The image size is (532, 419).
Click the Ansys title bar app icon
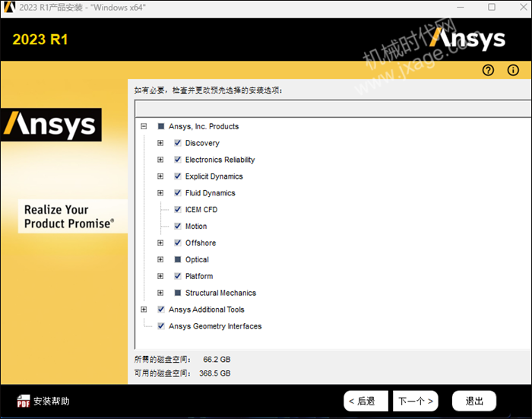[x=9, y=7]
